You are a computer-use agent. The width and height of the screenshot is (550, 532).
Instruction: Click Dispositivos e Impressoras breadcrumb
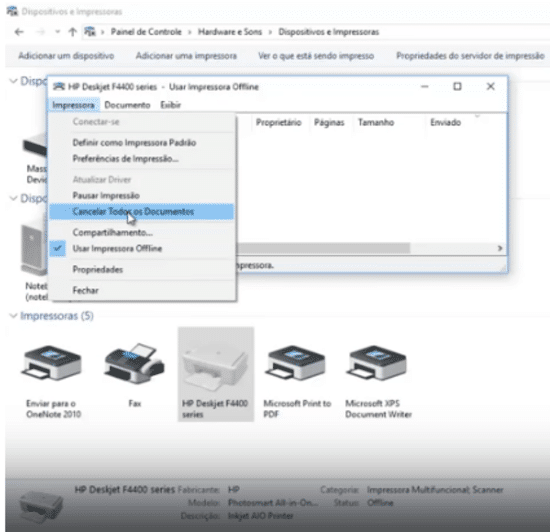(328, 32)
